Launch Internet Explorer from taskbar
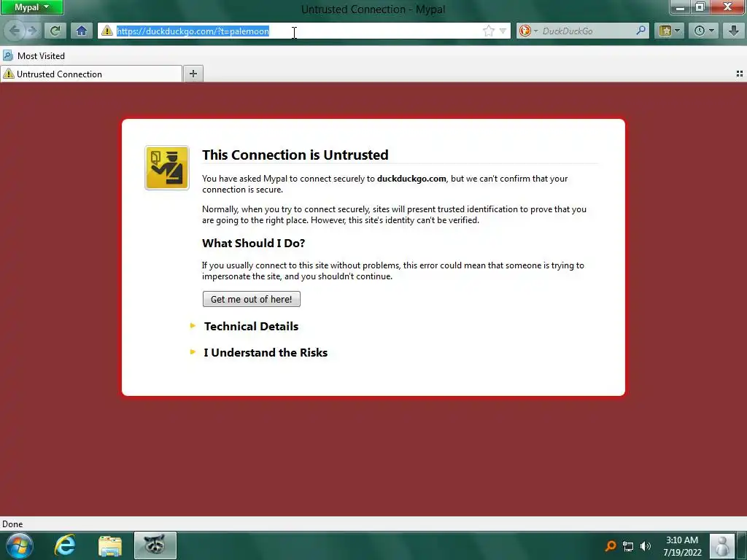This screenshot has width=747, height=560. click(x=65, y=545)
